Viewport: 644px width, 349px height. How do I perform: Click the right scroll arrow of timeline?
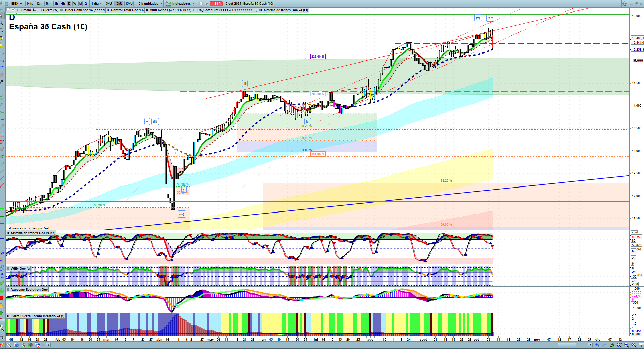click(x=590, y=345)
